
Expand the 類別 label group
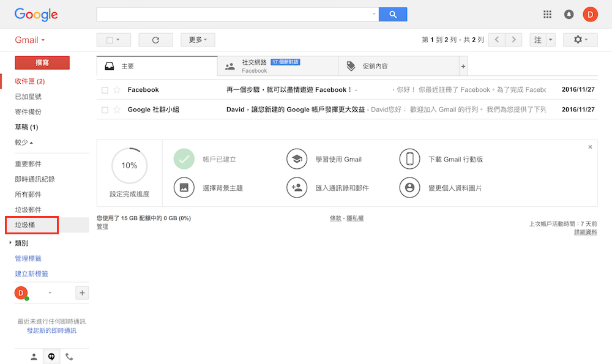tap(10, 243)
